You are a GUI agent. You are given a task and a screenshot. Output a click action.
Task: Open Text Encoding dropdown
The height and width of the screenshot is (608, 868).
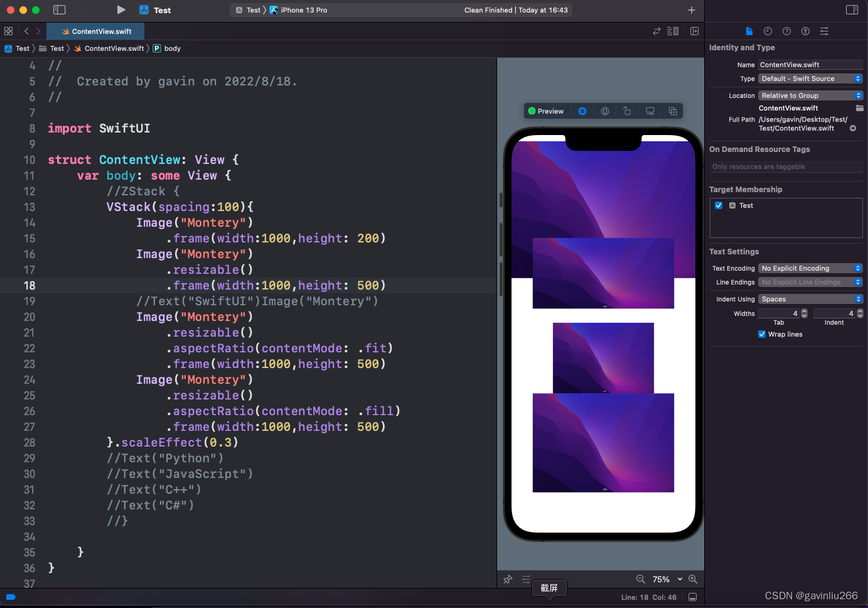tap(810, 268)
